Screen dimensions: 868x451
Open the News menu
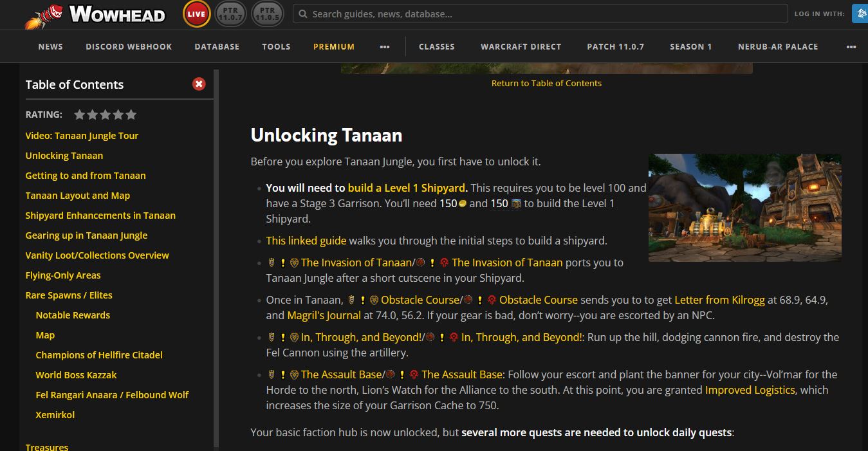pos(51,46)
